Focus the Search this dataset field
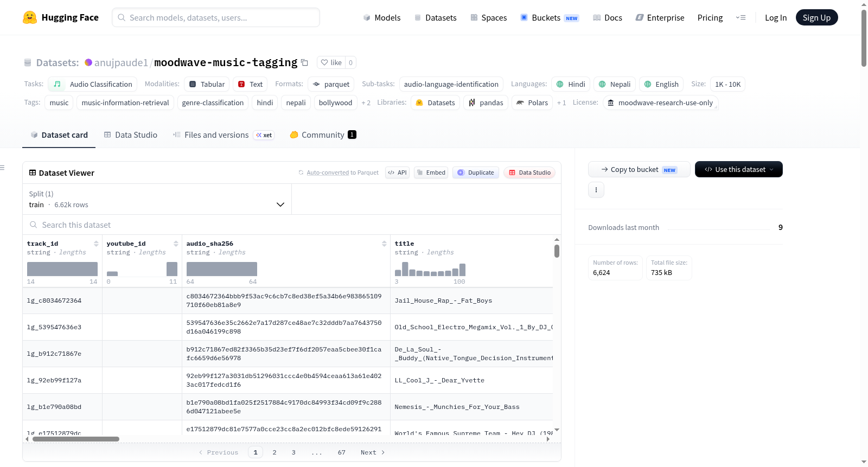The width and height of the screenshot is (868, 467). point(292,225)
